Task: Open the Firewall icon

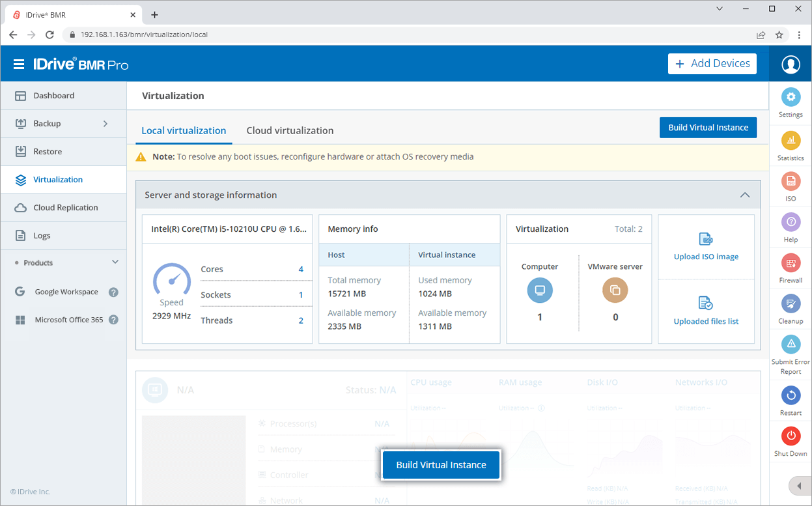Action: [791, 264]
